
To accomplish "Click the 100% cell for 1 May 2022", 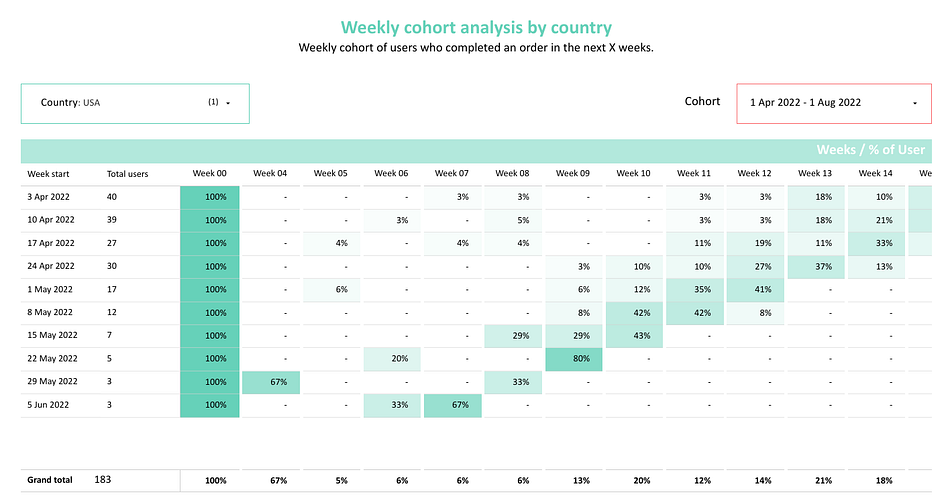I will [x=210, y=290].
